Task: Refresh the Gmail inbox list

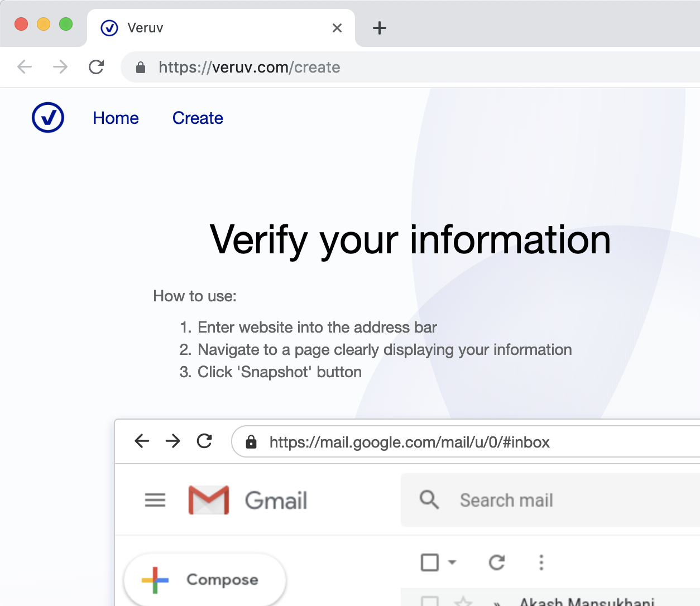Action: 497,562
